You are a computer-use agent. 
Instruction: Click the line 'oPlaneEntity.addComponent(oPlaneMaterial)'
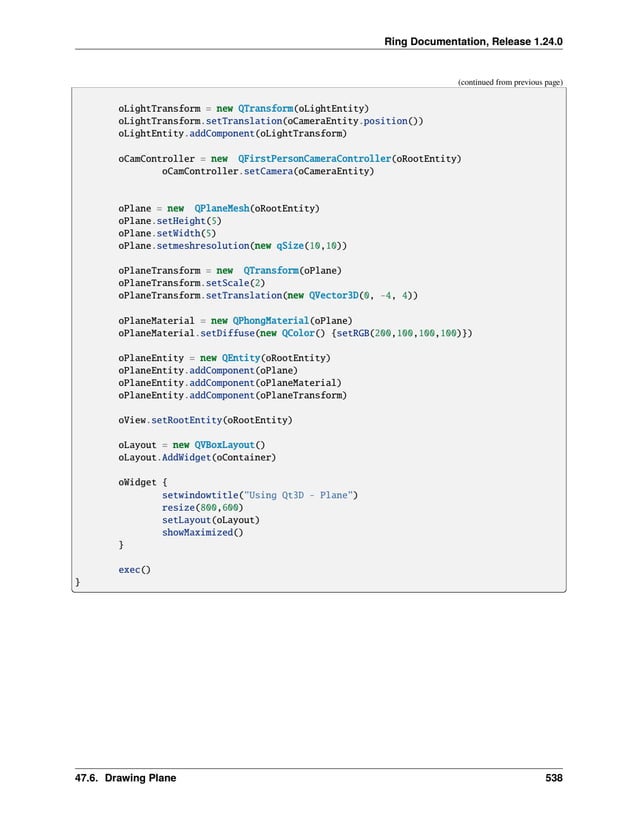click(x=230, y=383)
